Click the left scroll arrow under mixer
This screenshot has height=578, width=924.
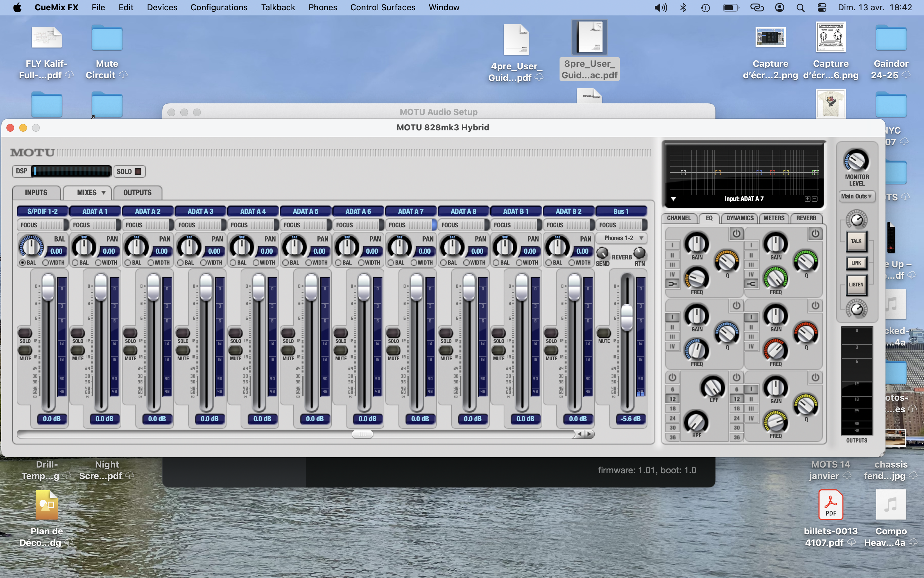click(x=580, y=434)
